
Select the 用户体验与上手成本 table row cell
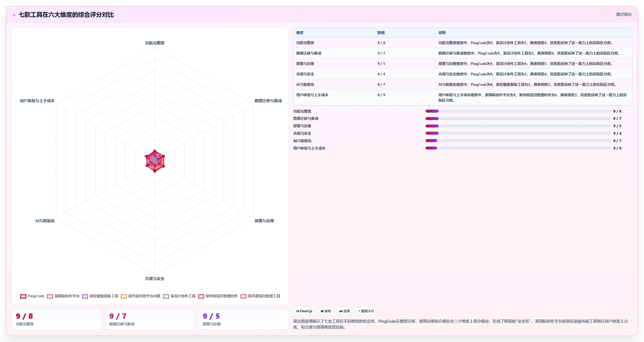[x=312, y=95]
